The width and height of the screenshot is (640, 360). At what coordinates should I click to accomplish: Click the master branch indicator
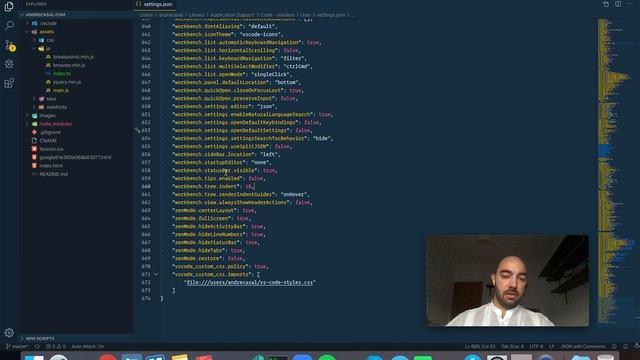(x=17, y=346)
